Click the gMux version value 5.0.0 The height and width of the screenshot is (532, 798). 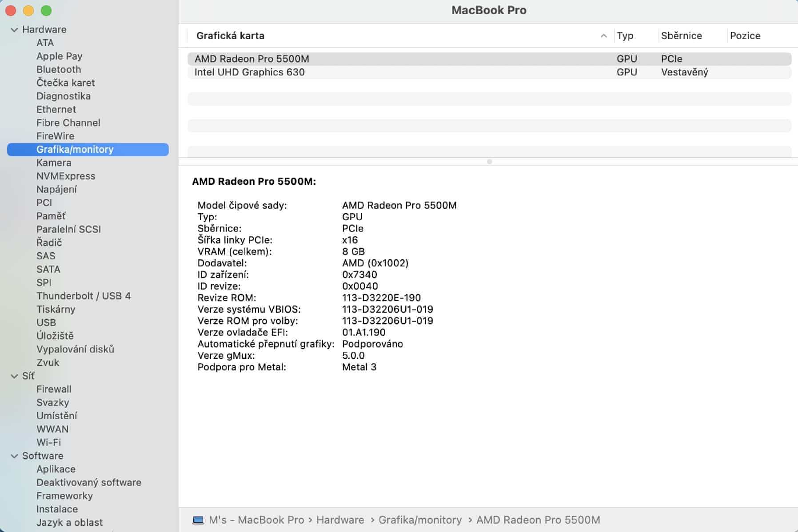(353, 356)
